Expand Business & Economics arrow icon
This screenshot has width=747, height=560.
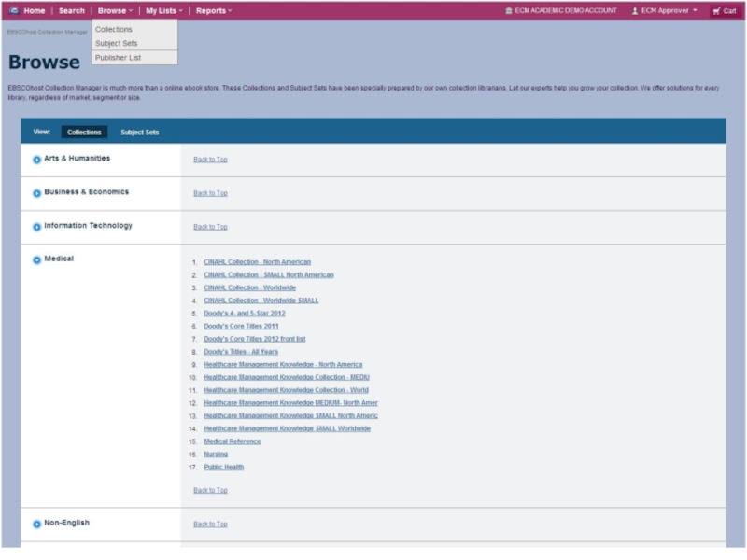pos(37,193)
